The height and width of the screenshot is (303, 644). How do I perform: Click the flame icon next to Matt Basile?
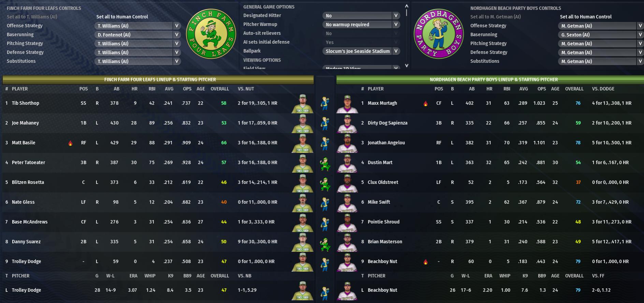point(70,143)
